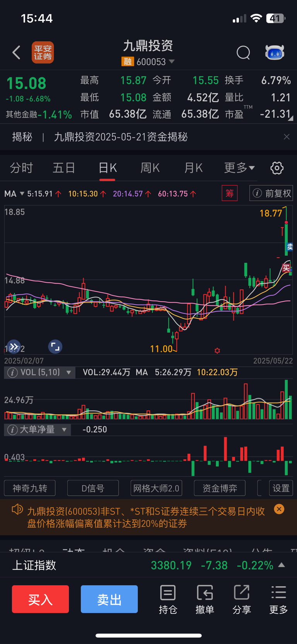Screen dimensions: 297x644
Task: Tap the stock title 九鼎投资
Action: (x=148, y=46)
